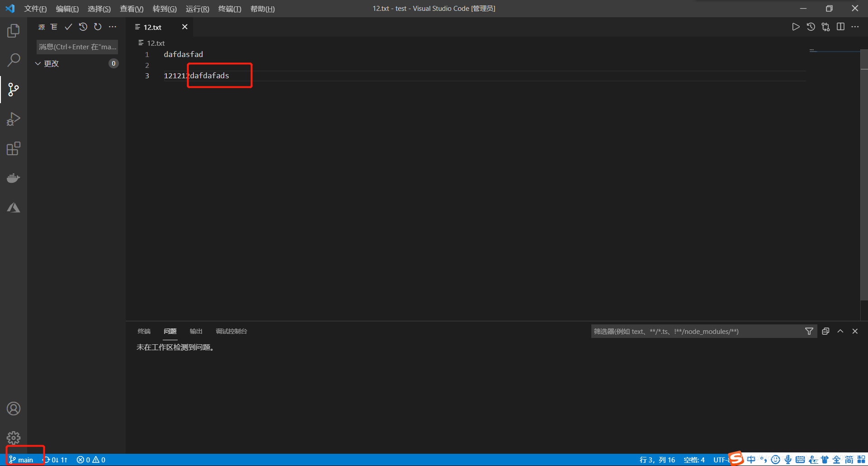Screen dimensions: 868x466
Task: Click the collapse all icon in problems panel
Action: pos(826,331)
